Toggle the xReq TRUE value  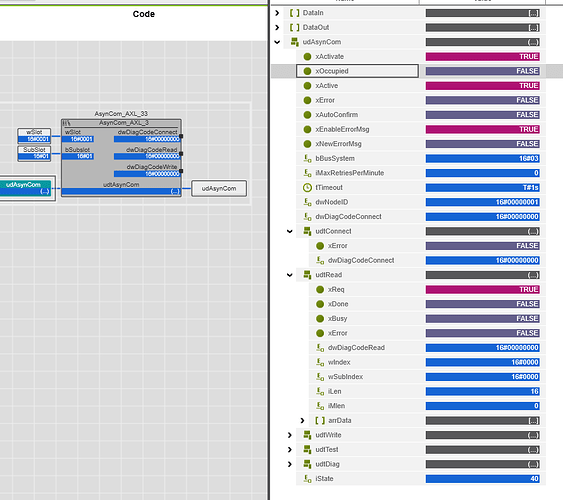tap(483, 290)
